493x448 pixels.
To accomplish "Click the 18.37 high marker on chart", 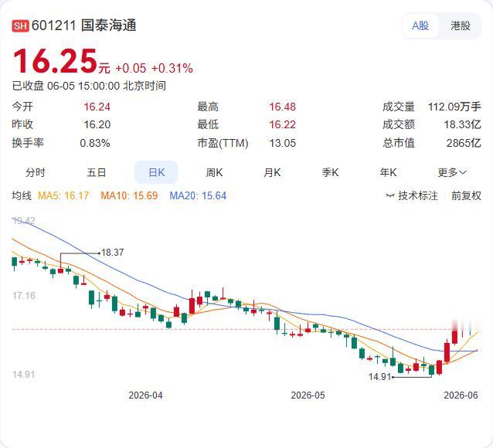I will [112, 253].
